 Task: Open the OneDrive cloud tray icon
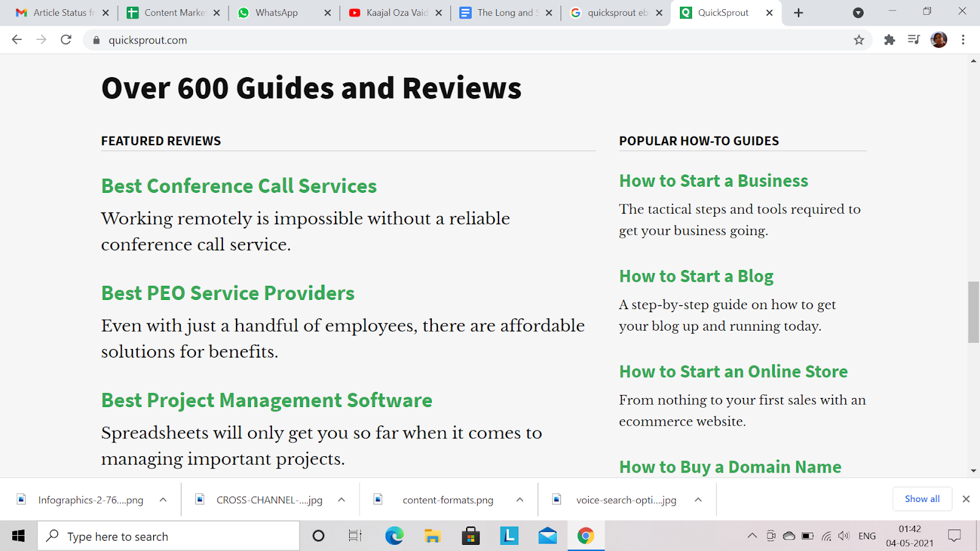pyautogui.click(x=789, y=536)
